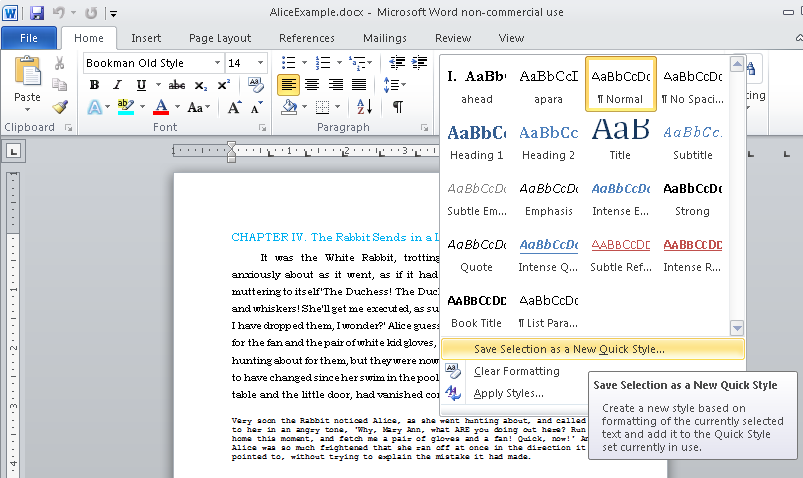
Task: Click the Decrease Indent icon
Action: pos(397,63)
